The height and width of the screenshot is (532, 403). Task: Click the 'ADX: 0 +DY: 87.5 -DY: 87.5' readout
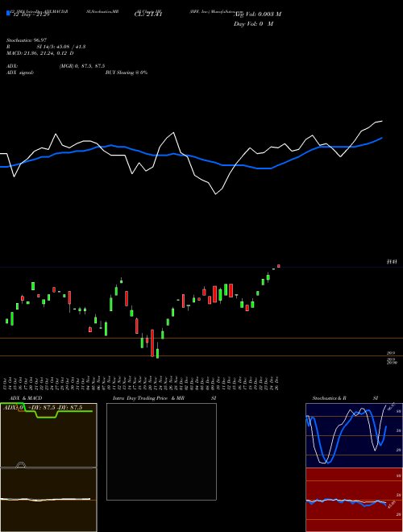(x=43, y=408)
